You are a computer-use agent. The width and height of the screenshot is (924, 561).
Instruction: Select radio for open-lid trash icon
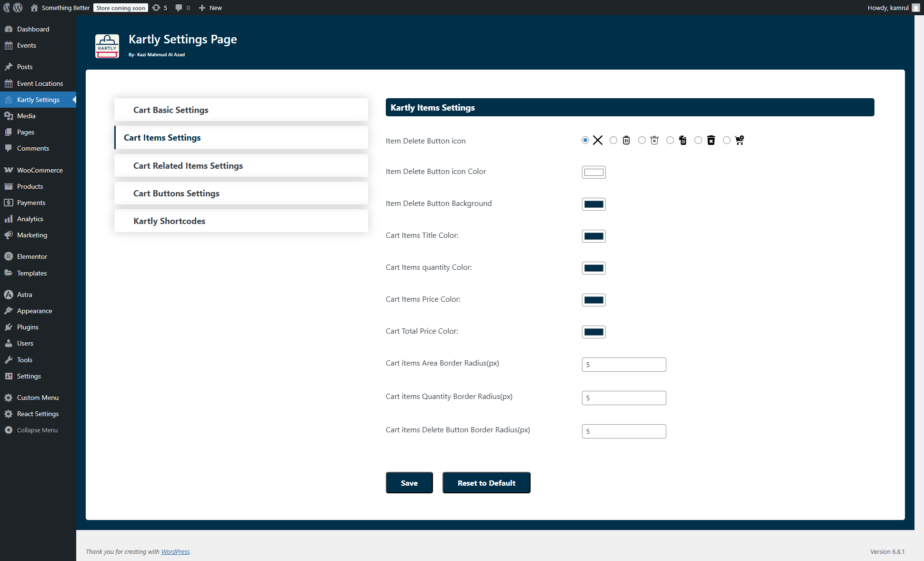pyautogui.click(x=670, y=140)
